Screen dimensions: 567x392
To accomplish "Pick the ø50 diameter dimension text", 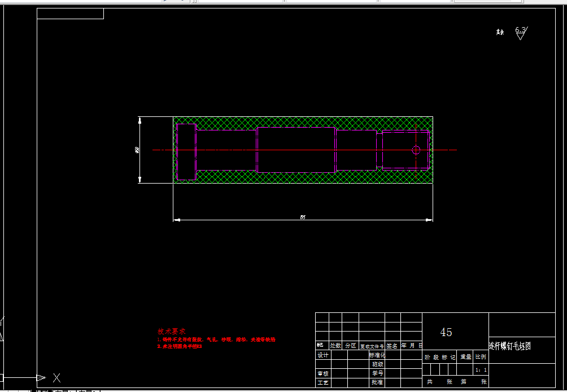I will [137, 150].
